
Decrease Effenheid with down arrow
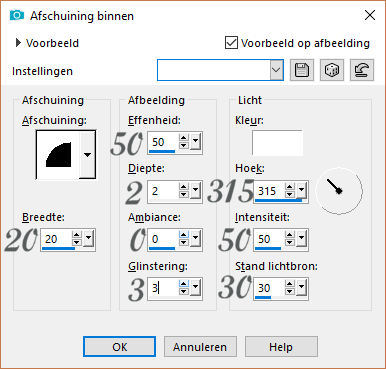(x=183, y=146)
